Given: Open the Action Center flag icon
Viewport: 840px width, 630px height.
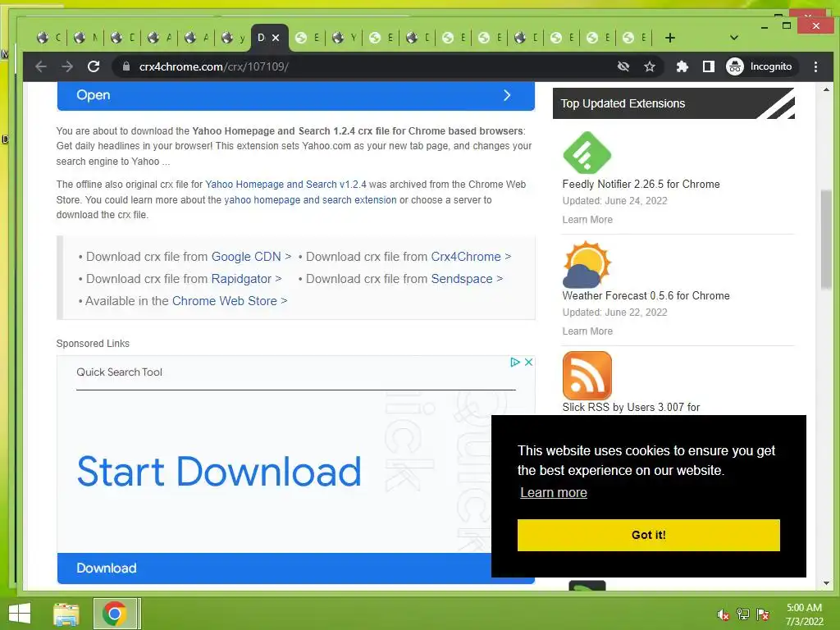Looking at the screenshot, I should tap(762, 614).
